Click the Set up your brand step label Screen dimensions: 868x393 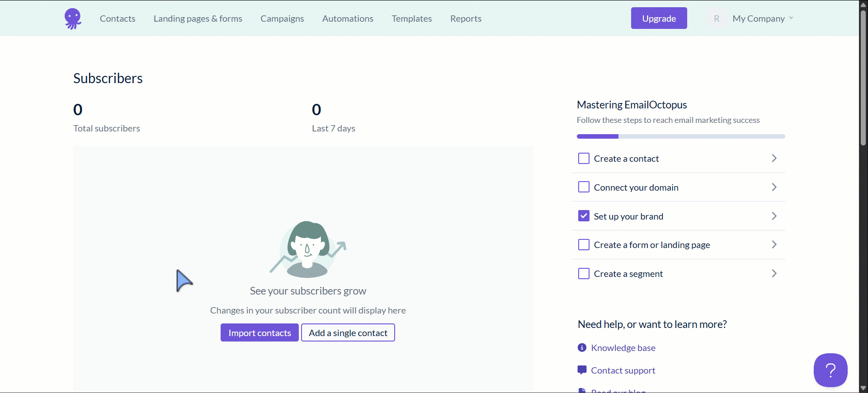pyautogui.click(x=628, y=216)
